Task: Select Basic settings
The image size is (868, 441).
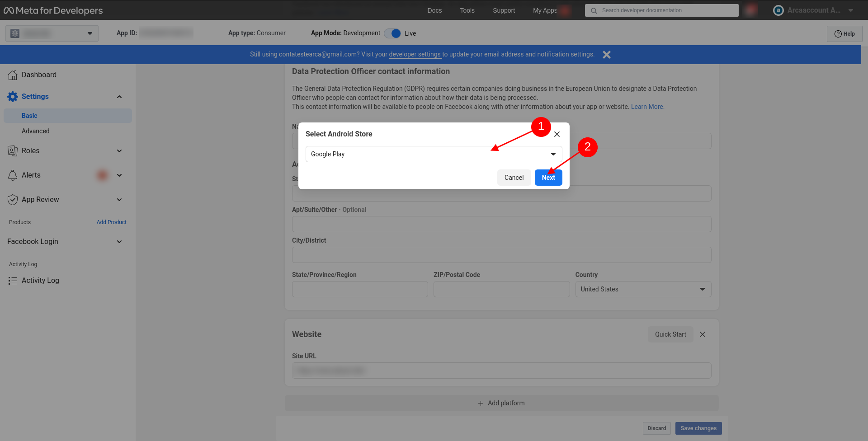Action: [x=68, y=116]
